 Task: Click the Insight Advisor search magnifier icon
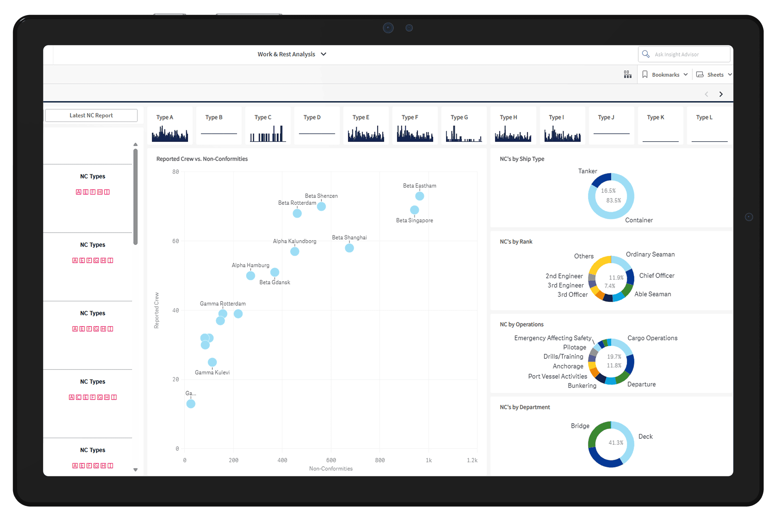(x=645, y=54)
